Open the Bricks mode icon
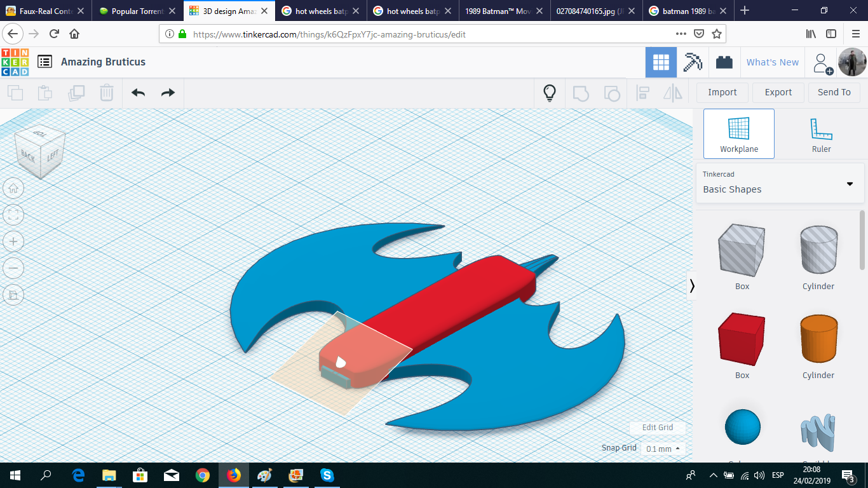 point(724,62)
